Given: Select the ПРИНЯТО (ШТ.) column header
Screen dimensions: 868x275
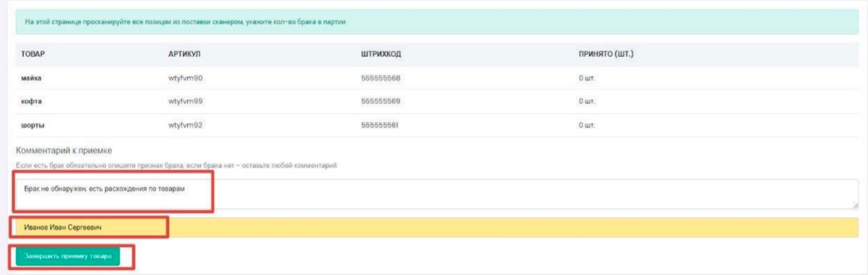Looking at the screenshot, I should pyautogui.click(x=606, y=54).
